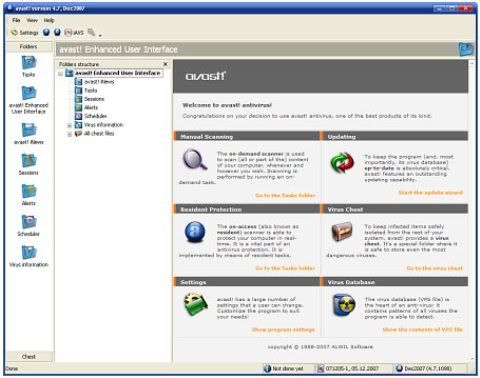Screen dimensions: 480x378
Task: Open the File menu
Action: click(16, 20)
